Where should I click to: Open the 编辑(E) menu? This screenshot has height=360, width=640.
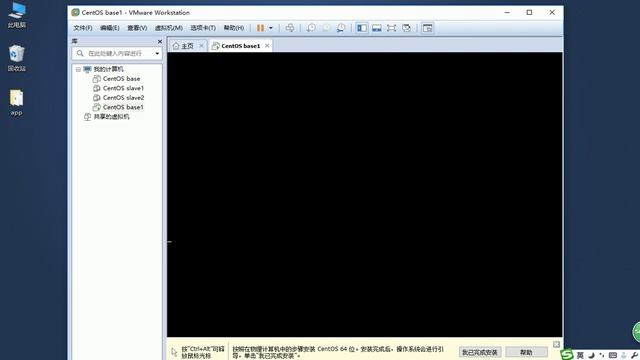click(109, 28)
